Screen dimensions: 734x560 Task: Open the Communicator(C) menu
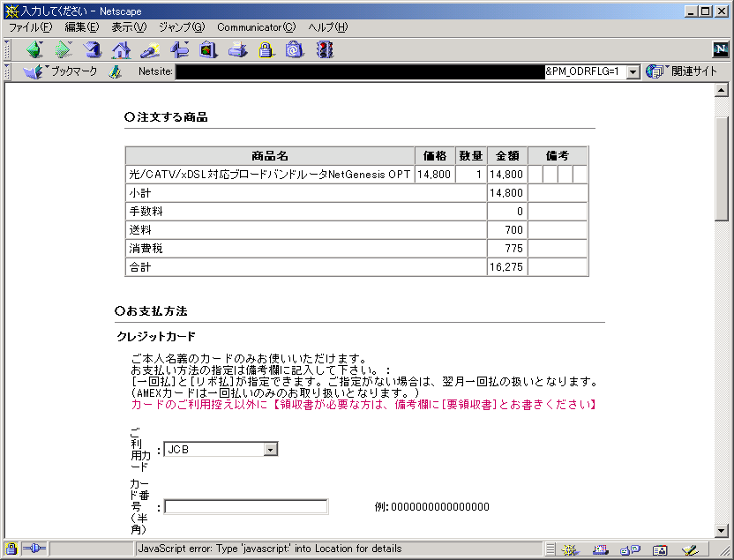point(256,27)
